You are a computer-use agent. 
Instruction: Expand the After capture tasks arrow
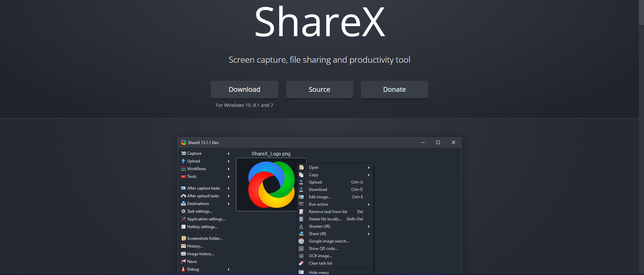pyautogui.click(x=229, y=188)
